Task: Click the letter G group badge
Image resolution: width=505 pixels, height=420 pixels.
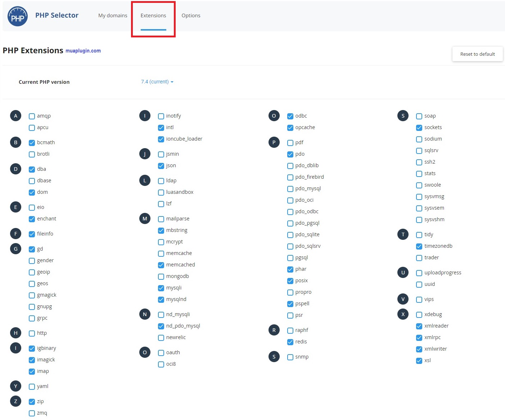Action: [x=15, y=249]
